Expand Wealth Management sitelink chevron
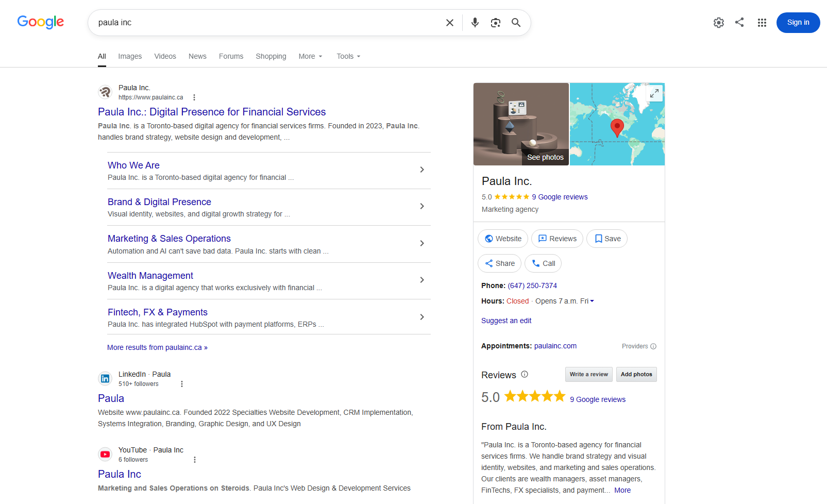 (422, 280)
